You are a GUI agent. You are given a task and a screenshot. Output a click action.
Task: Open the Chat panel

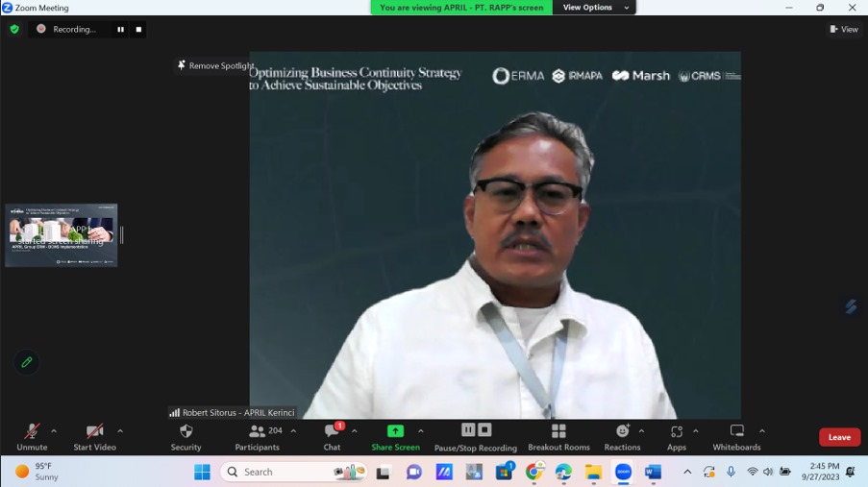pos(332,437)
